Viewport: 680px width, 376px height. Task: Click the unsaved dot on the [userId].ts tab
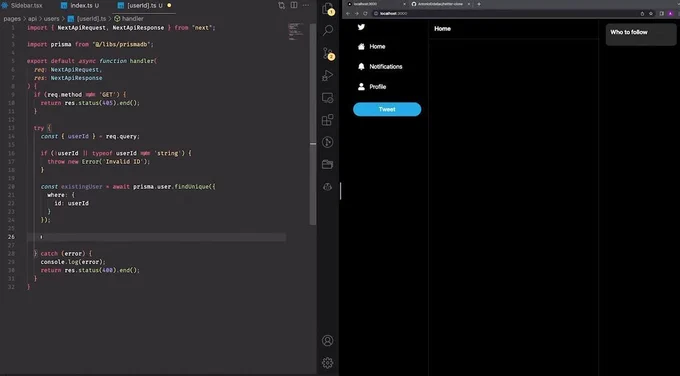click(169, 6)
